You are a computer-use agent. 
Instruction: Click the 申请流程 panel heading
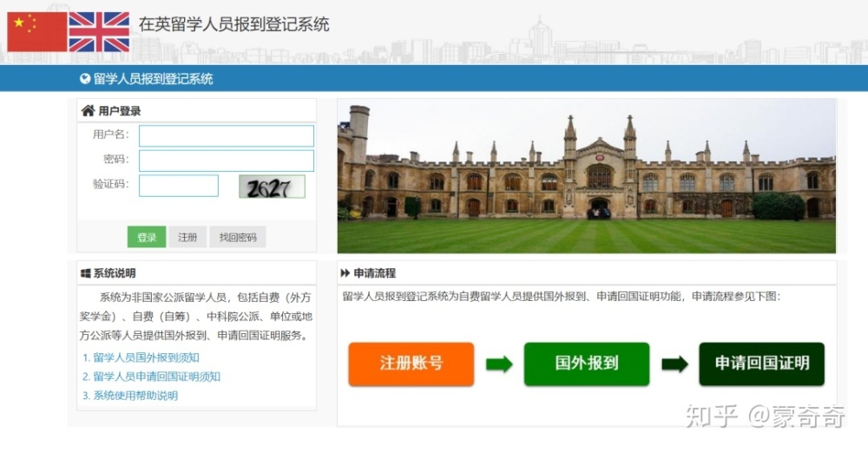pyautogui.click(x=375, y=273)
